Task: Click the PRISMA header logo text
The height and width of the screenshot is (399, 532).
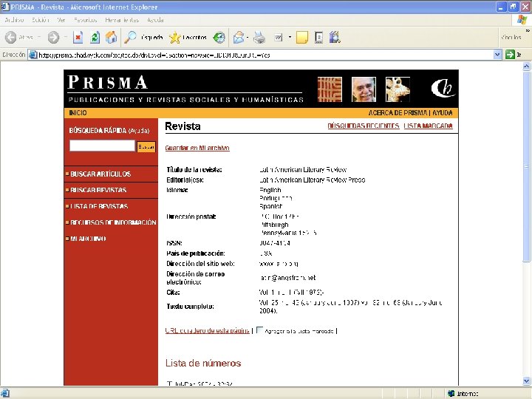Action: tap(108, 83)
